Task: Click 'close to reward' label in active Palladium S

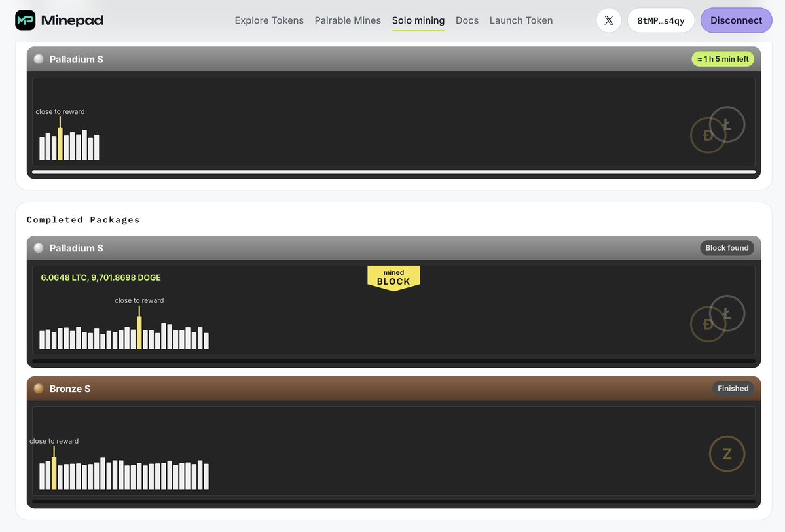Action: tap(60, 112)
